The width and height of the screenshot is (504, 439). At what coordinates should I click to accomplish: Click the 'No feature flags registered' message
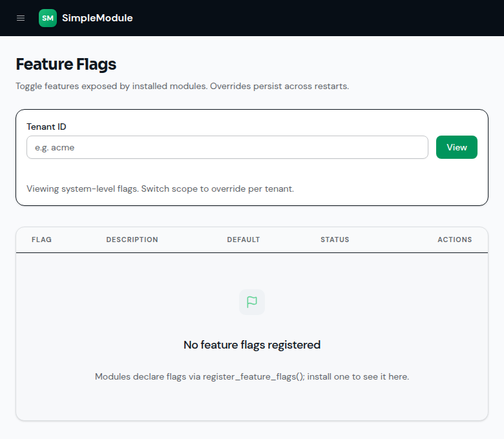point(252,345)
